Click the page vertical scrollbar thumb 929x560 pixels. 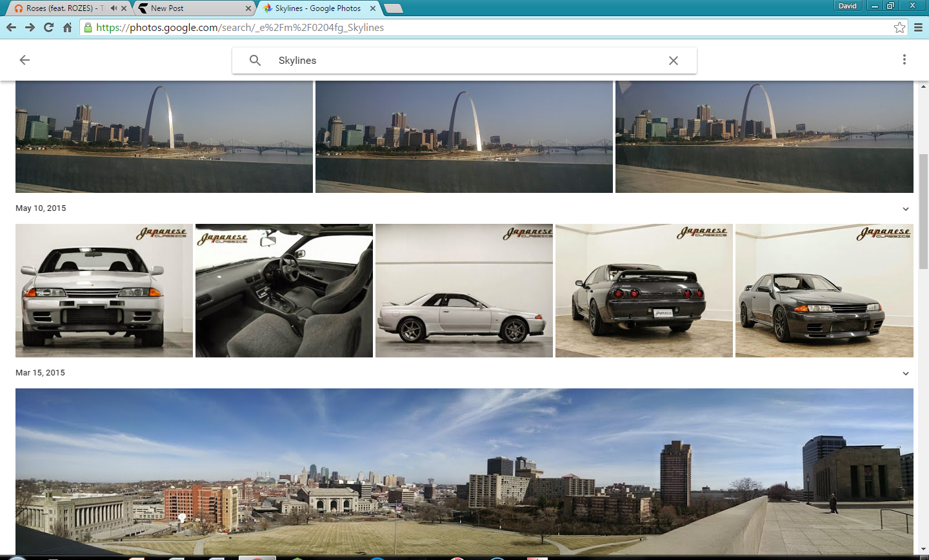point(923,212)
